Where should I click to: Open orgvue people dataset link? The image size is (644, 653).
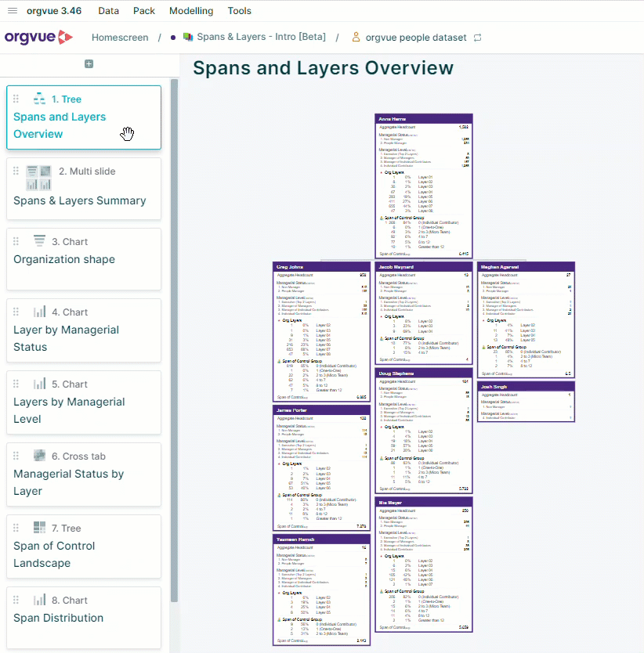(x=416, y=38)
